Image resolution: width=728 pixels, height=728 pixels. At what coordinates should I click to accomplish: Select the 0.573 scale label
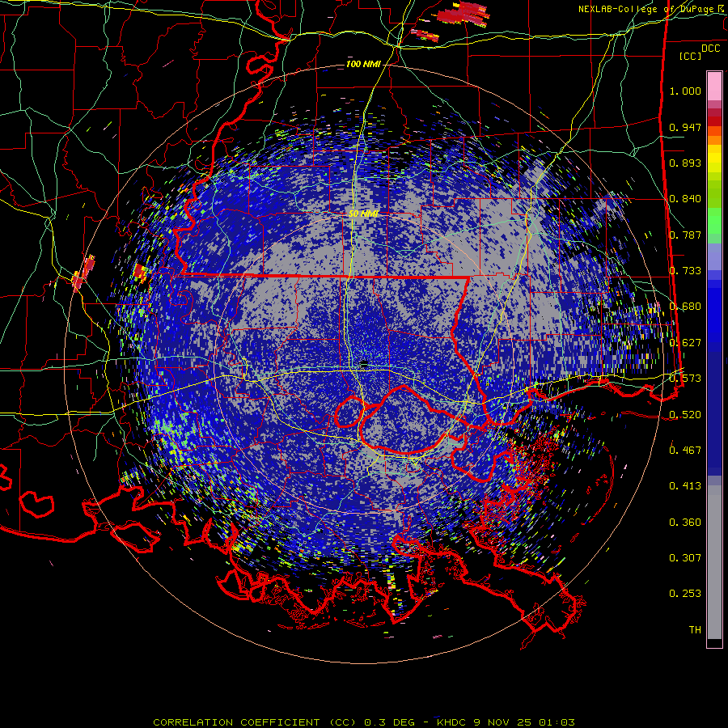point(685,379)
